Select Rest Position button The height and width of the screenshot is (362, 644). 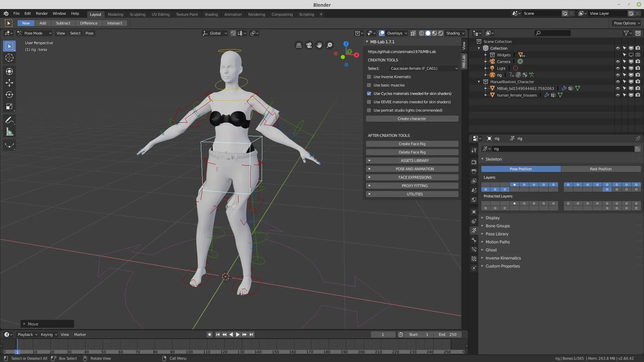(x=601, y=169)
